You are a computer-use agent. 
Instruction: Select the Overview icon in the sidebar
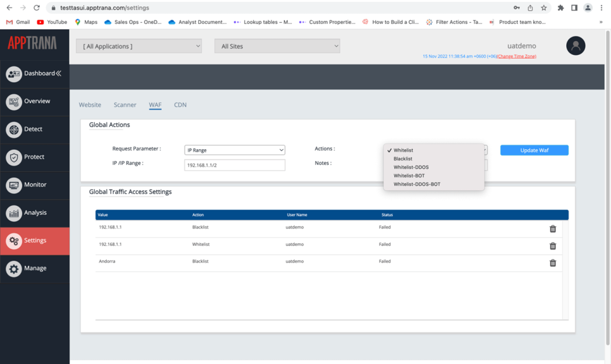coord(13,101)
